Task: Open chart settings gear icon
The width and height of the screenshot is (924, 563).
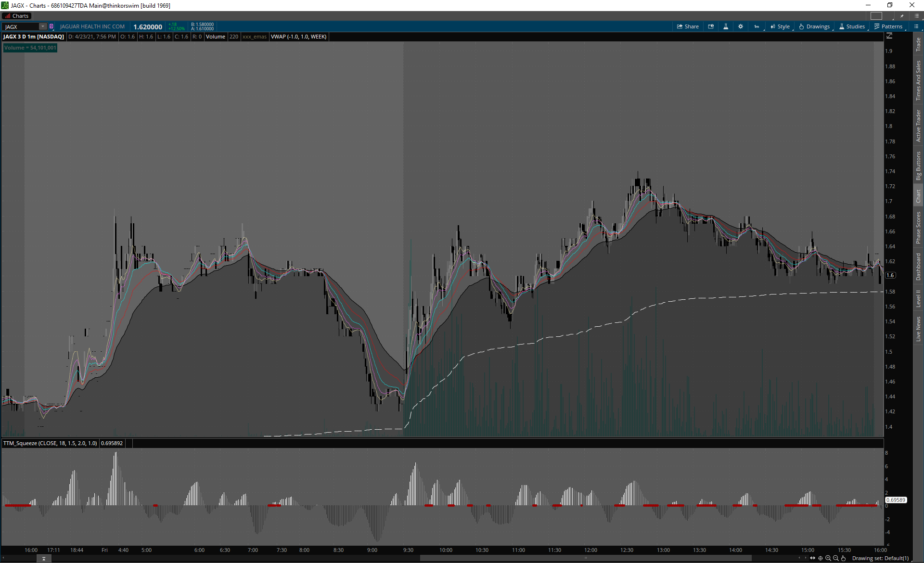Action: pos(741,26)
